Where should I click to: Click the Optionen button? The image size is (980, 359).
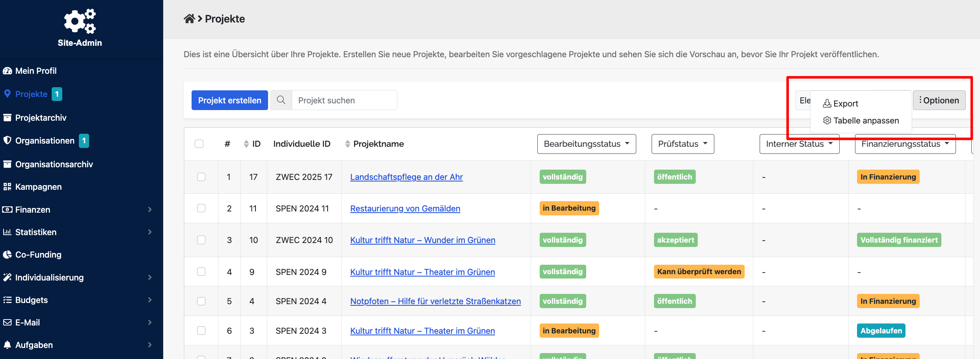(939, 100)
